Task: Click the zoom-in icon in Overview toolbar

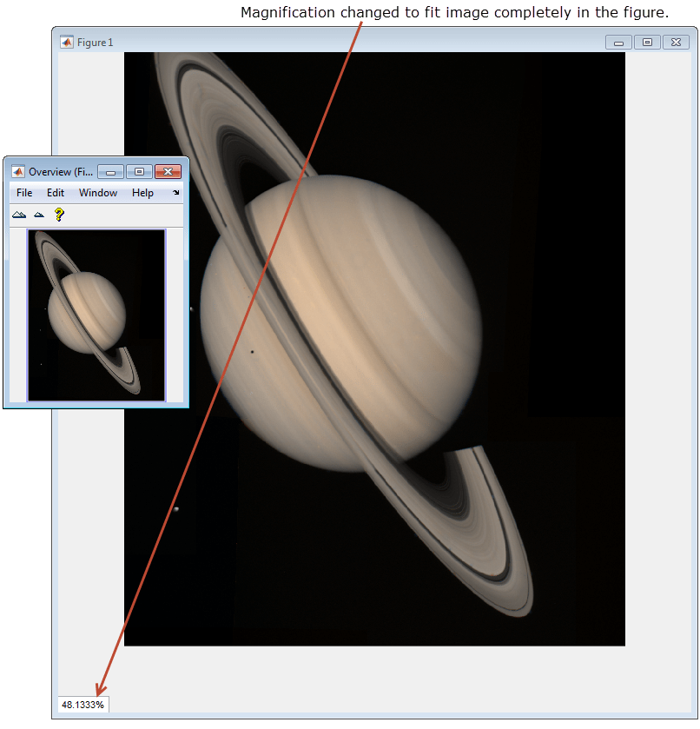Action: 19,215
